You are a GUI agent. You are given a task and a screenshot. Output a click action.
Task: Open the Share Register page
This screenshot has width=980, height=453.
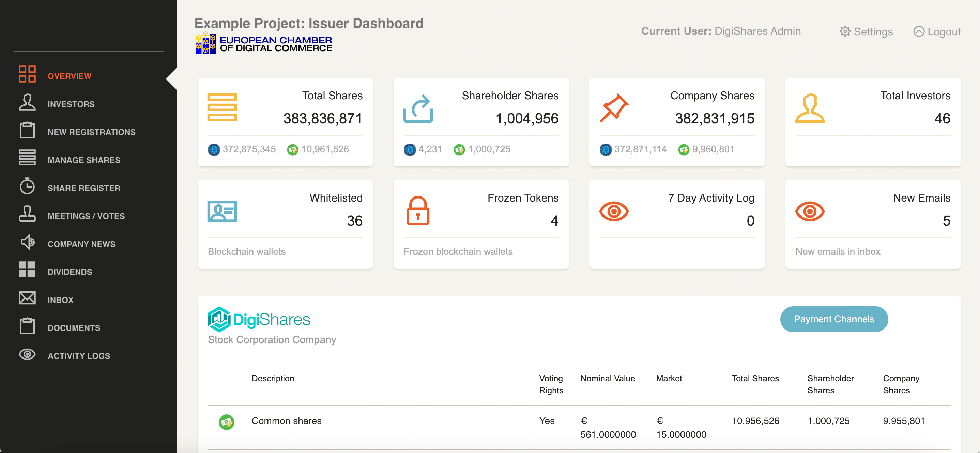[84, 188]
